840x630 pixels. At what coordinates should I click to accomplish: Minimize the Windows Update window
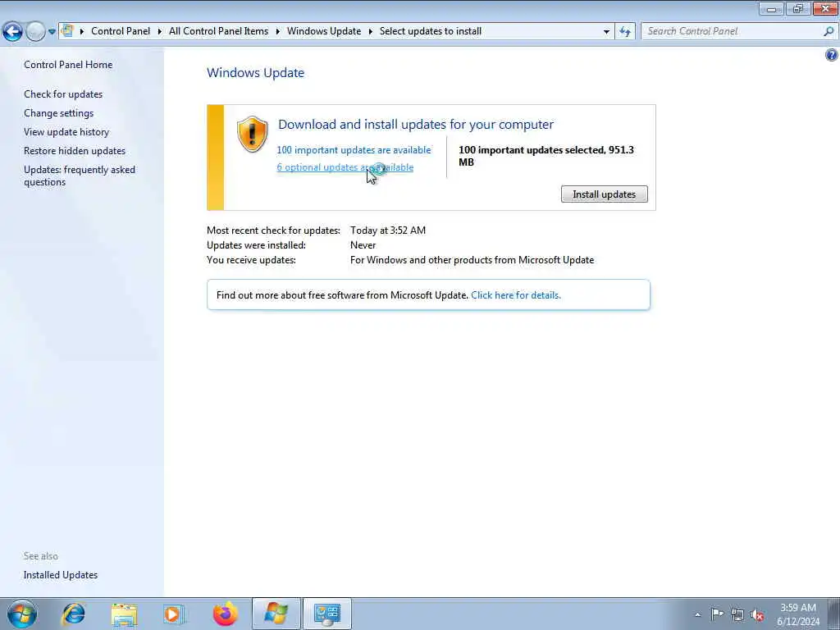(x=771, y=8)
